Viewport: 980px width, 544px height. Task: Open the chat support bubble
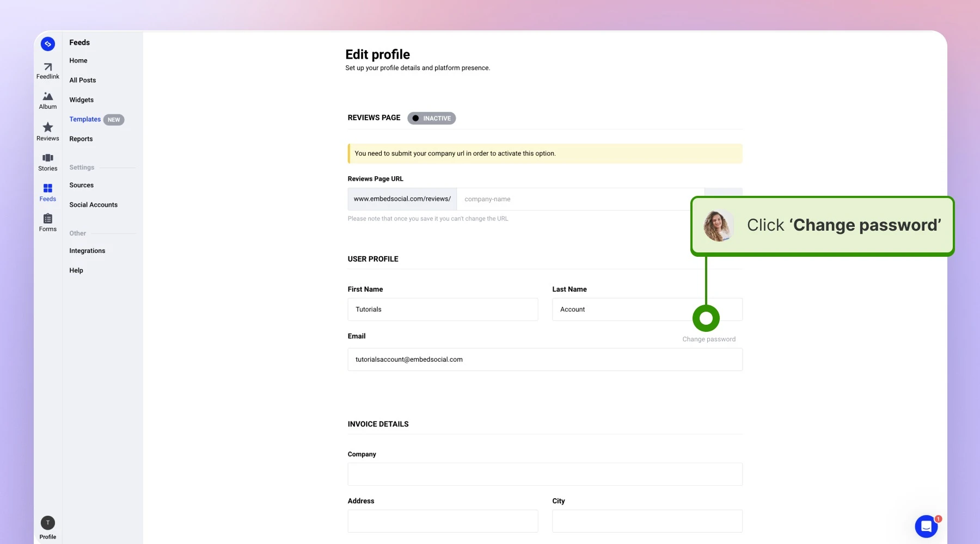(926, 526)
